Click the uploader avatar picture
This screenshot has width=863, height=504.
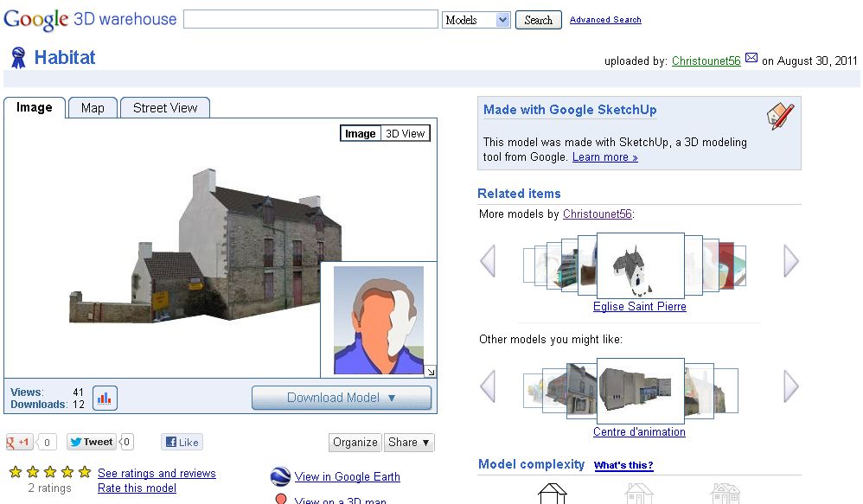pyautogui.click(x=379, y=320)
